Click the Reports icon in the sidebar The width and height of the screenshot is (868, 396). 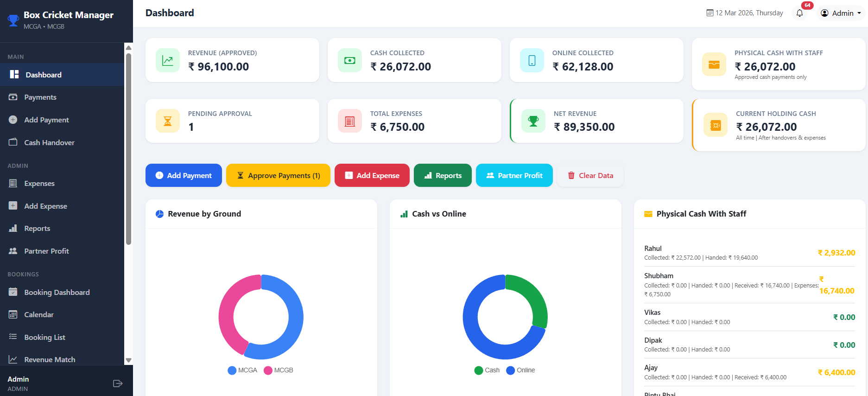pos(13,228)
